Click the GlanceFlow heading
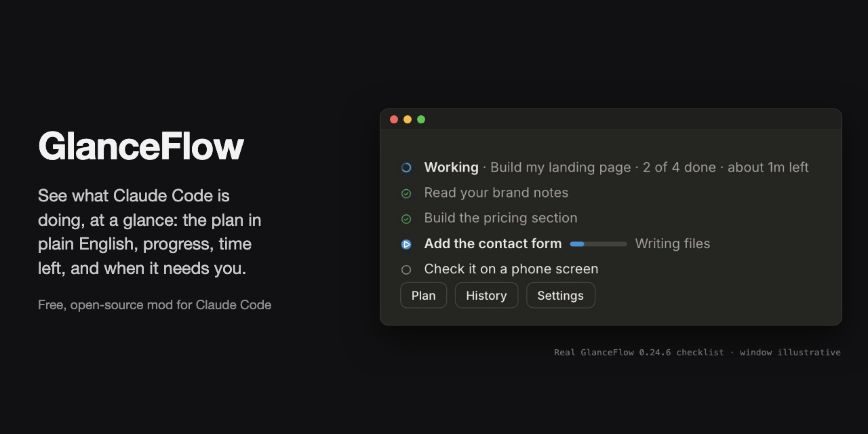868x434 pixels. (141, 146)
